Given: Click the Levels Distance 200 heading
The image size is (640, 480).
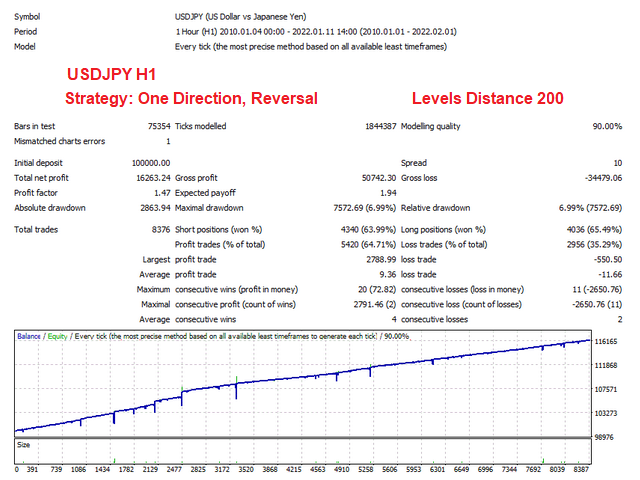Looking at the screenshot, I should (487, 99).
